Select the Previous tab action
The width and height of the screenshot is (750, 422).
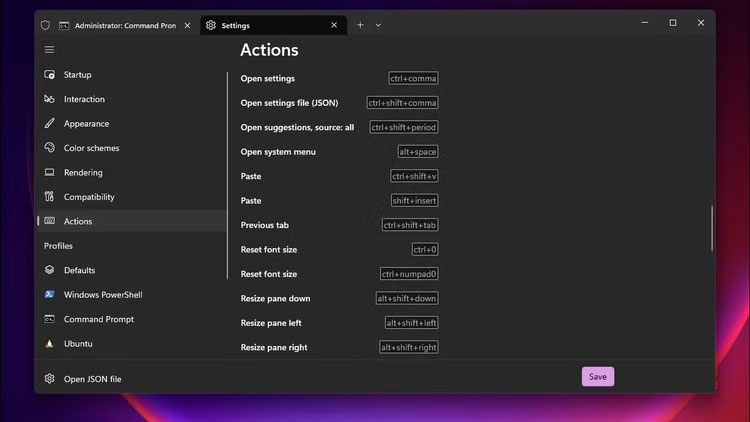[339, 225]
